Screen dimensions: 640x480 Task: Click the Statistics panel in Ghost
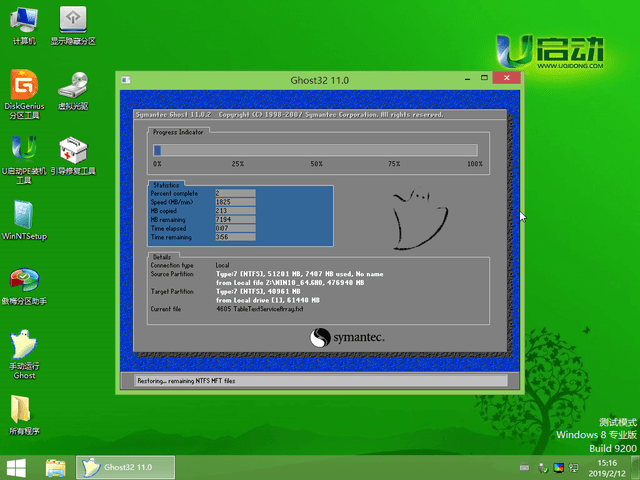pyautogui.click(x=240, y=214)
